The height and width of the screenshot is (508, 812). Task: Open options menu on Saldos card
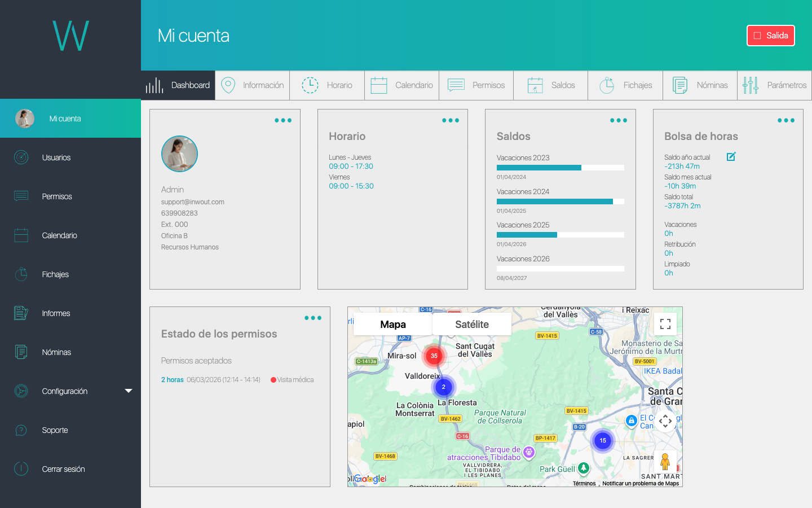(x=619, y=120)
